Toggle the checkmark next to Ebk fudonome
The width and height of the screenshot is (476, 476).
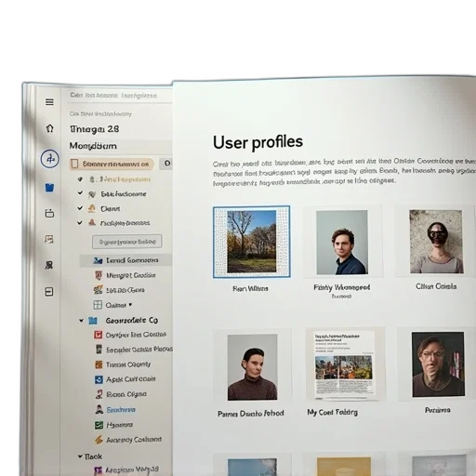tap(80, 192)
